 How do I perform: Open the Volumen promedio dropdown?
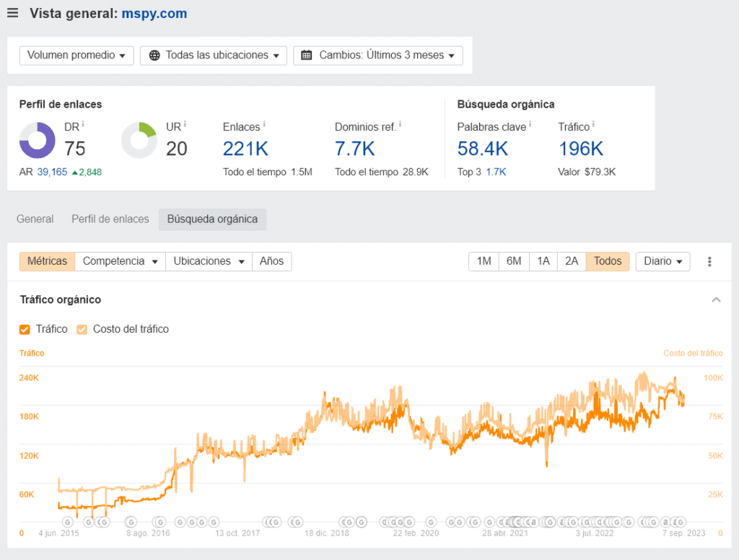(76, 56)
